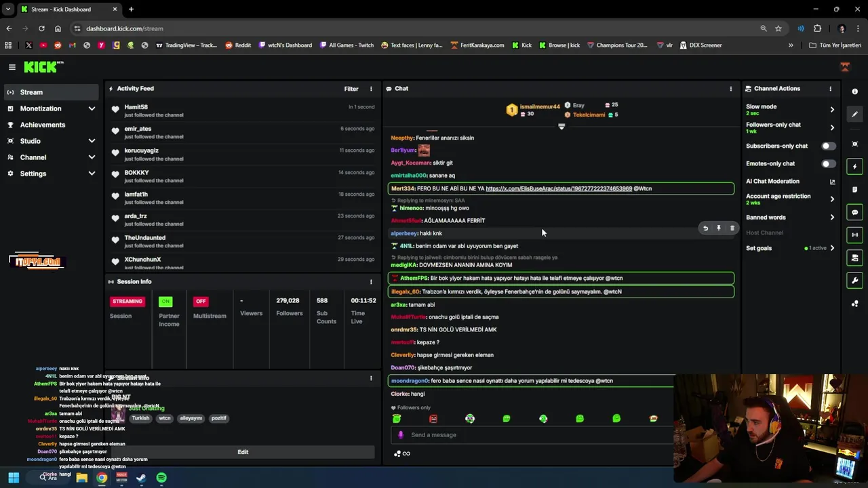Click the Turkish stream tag
The image size is (868, 488).
(140, 418)
